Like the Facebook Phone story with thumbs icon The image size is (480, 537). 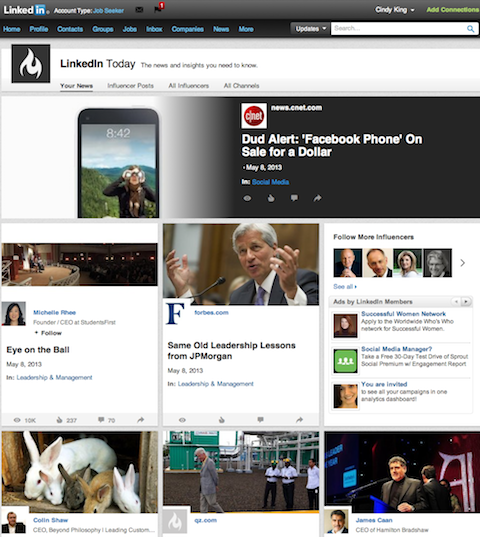[x=271, y=198]
